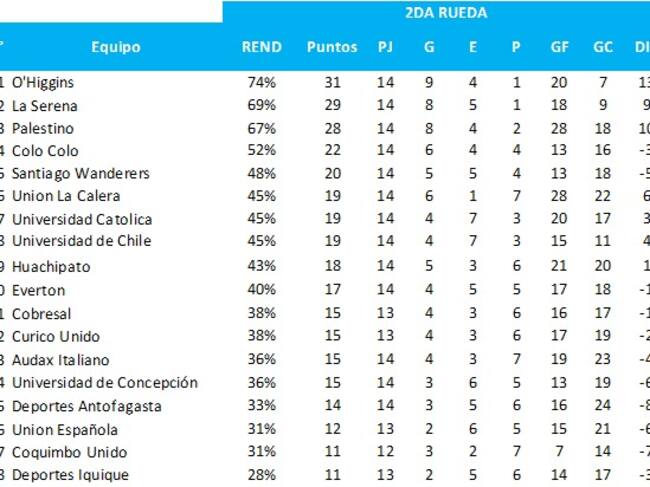Click the GC column header
The image size is (650, 487).
[x=603, y=47]
